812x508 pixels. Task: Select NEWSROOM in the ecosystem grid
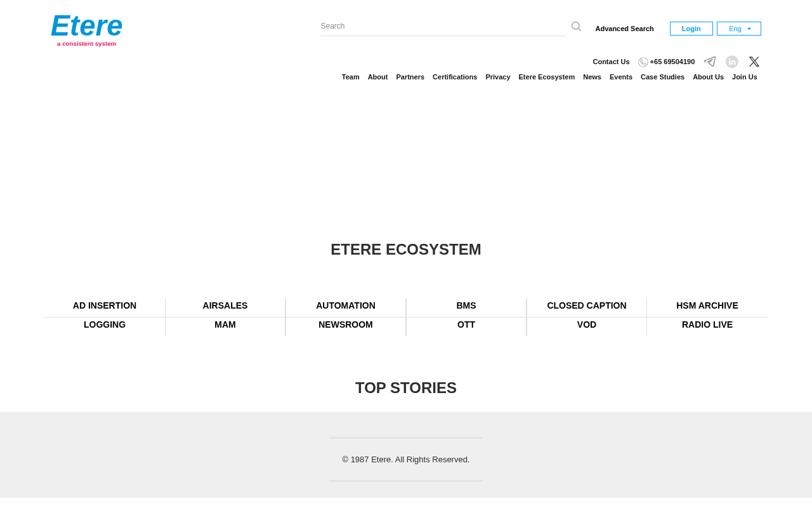pyautogui.click(x=346, y=324)
